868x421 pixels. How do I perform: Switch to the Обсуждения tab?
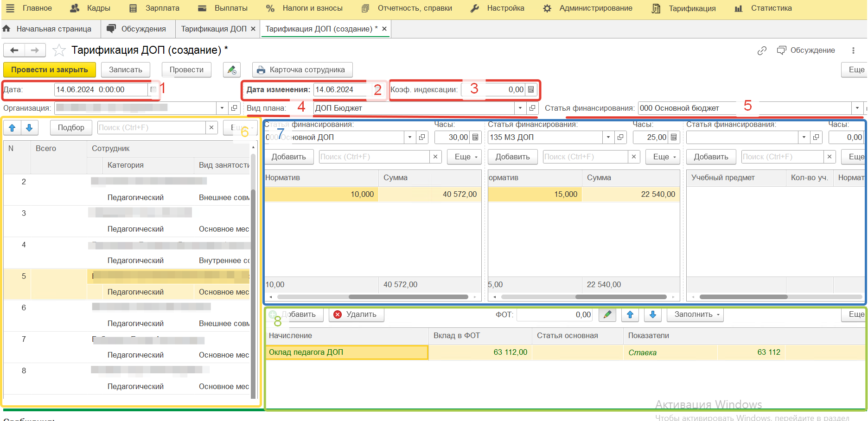pos(136,29)
